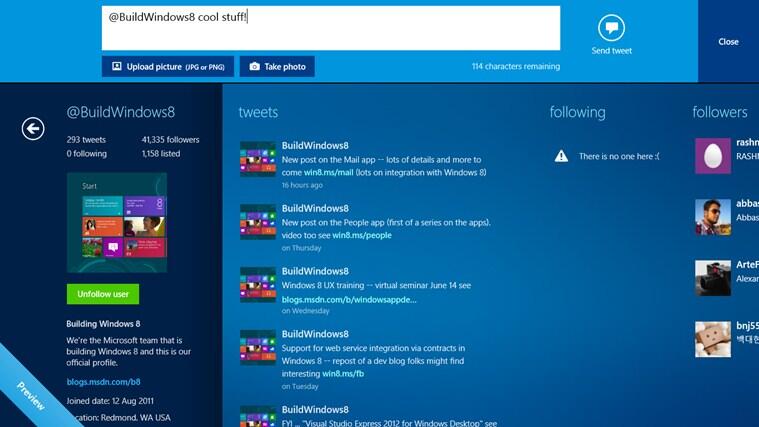Click the 'on Tuesday' tweet timestamp
The height and width of the screenshot is (427, 759).
pos(300,386)
